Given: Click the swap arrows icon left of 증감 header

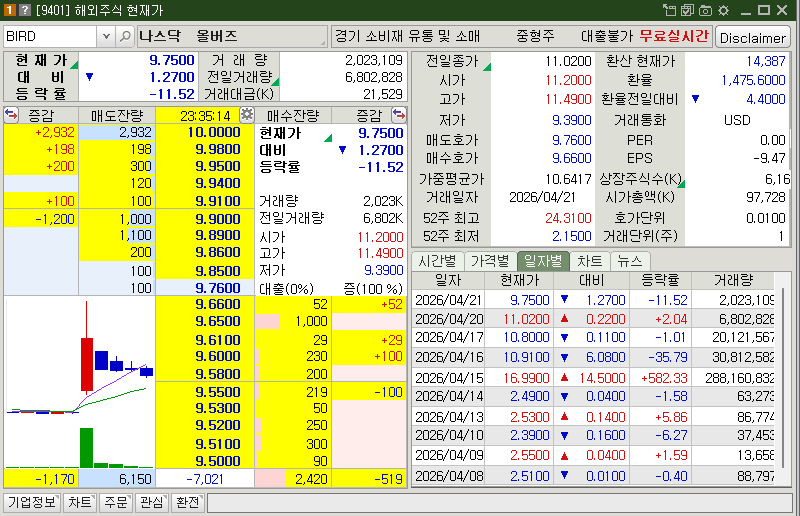Looking at the screenshot, I should pos(11,115).
